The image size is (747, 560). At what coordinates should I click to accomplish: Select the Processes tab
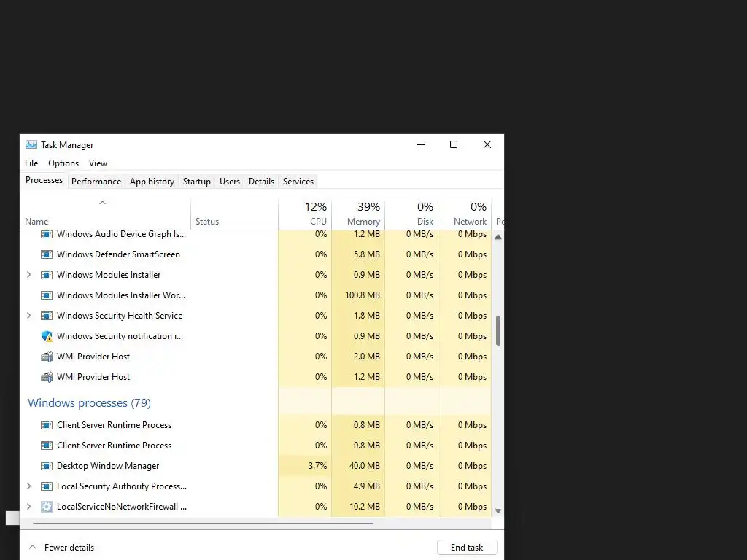pos(44,181)
